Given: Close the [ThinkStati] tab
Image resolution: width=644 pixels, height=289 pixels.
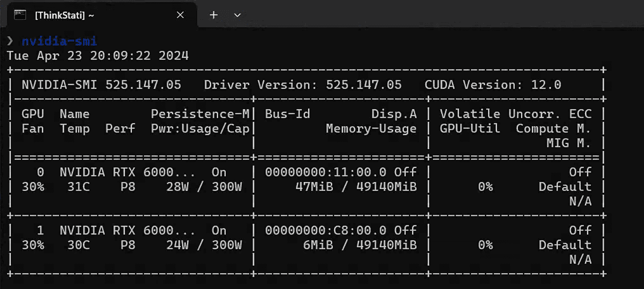Looking at the screenshot, I should click(180, 15).
